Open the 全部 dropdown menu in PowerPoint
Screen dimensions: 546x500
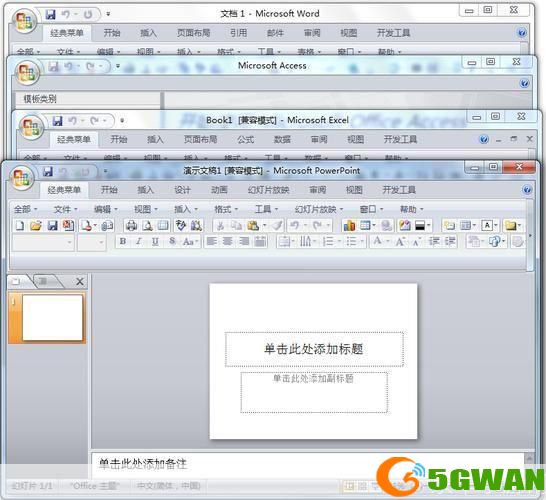point(25,209)
